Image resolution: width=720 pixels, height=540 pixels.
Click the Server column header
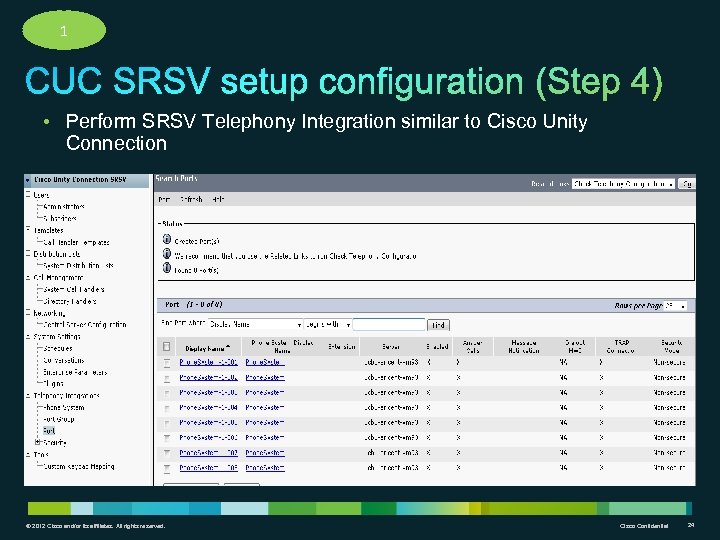(391, 347)
